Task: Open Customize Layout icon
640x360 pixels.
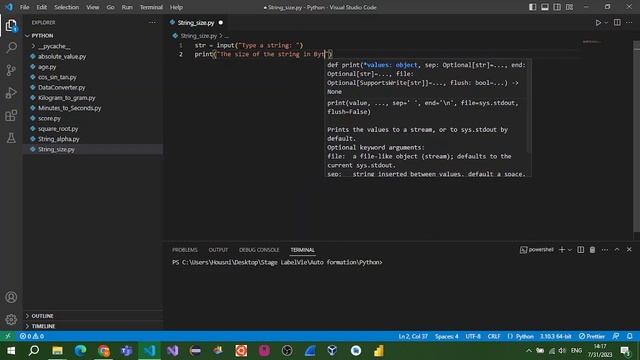Action: (569, 7)
